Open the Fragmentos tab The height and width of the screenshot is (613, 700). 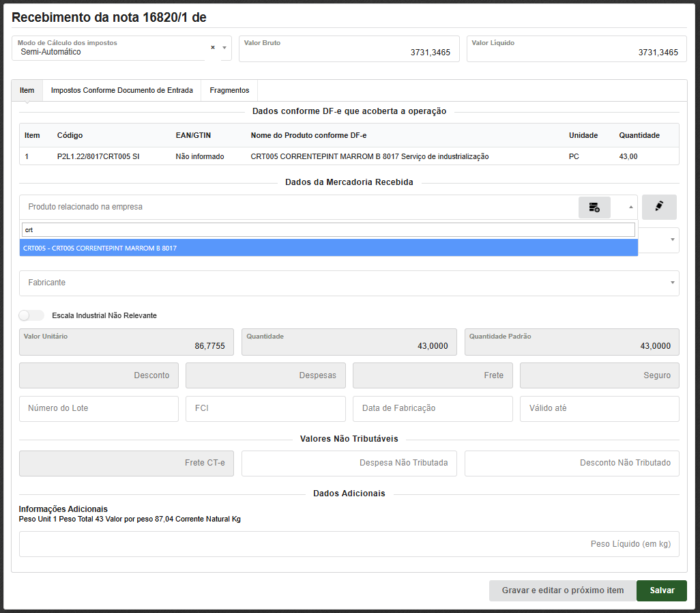pos(229,90)
